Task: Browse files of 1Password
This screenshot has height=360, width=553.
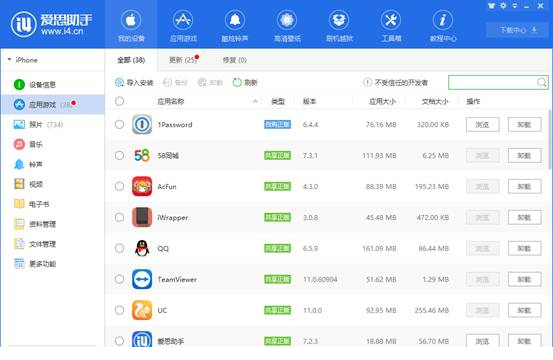Action: click(482, 124)
